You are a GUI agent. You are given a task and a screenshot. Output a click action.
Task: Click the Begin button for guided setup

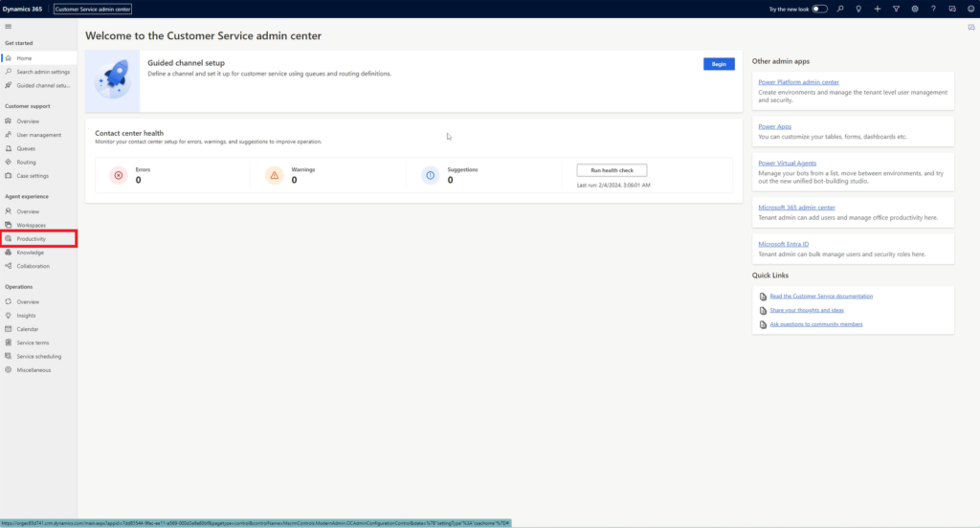(x=719, y=64)
